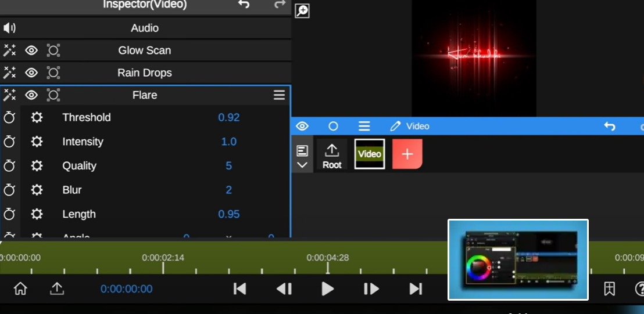
Task: Skip to the end of the timeline
Action: click(x=415, y=288)
